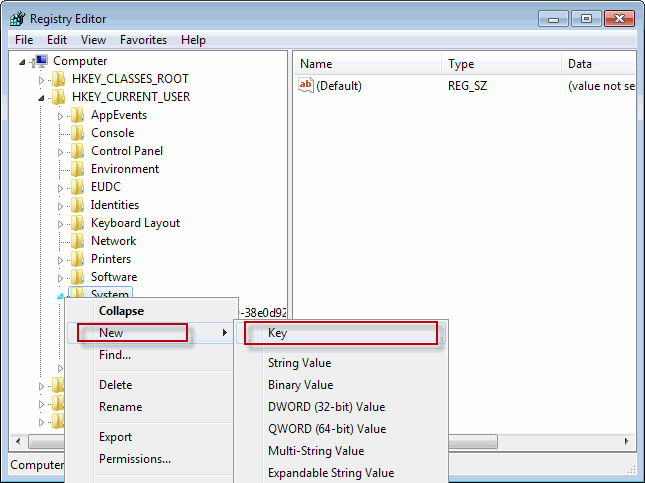Click the Identities folder icon

pos(77,205)
